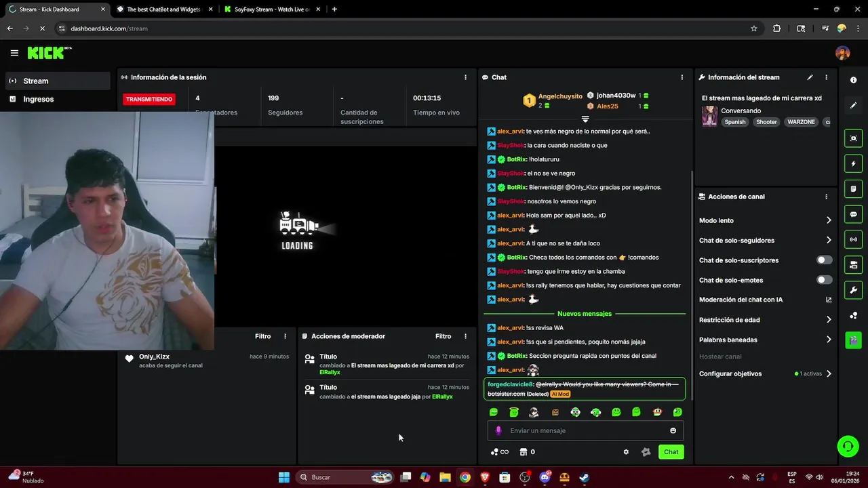Click the purple microphone icon in chat input
Image resolution: width=868 pixels, height=488 pixels.
pos(498,430)
